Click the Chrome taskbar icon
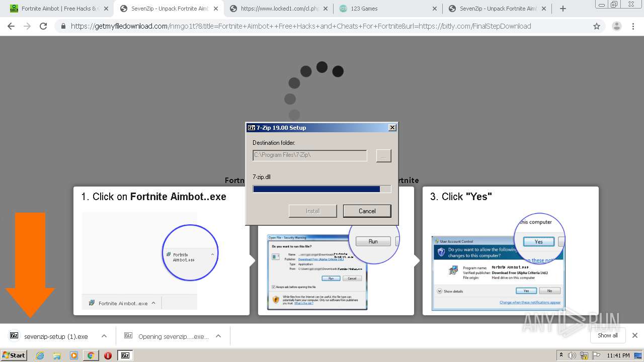The image size is (644, 362). [91, 355]
